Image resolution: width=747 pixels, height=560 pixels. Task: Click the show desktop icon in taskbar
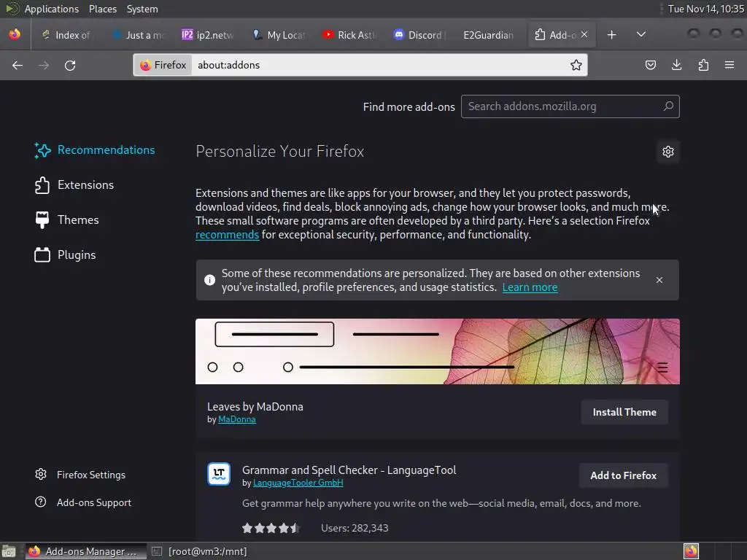(x=9, y=551)
